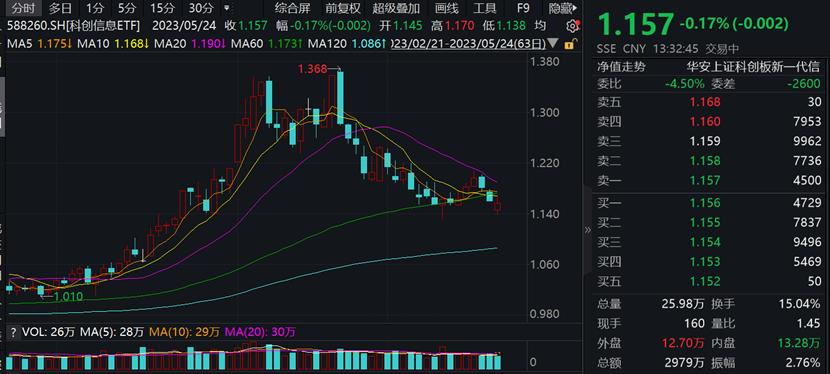Screen dimensions: 830x374
Task: Click the large 1.157 current price
Action: tap(636, 24)
